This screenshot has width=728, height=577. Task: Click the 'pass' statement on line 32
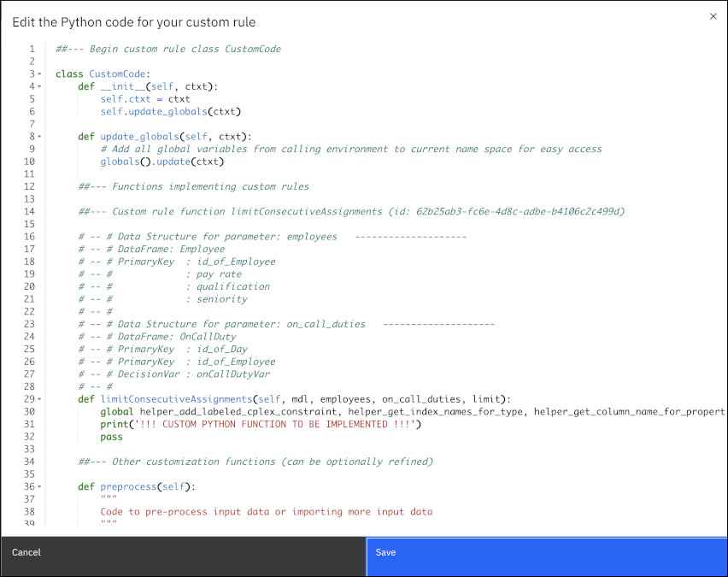[x=111, y=437]
